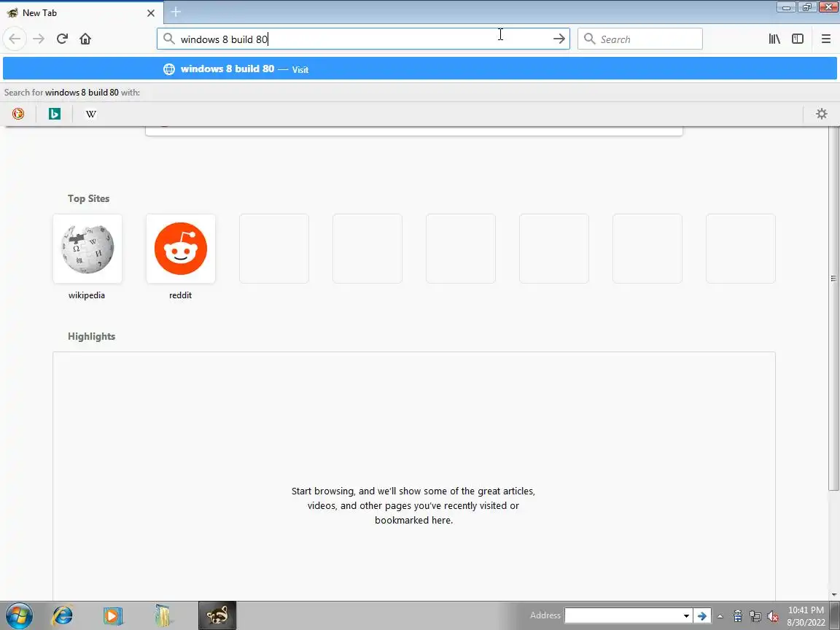The height and width of the screenshot is (630, 840).
Task: Click the raccoon browser taskbar icon
Action: click(x=217, y=615)
